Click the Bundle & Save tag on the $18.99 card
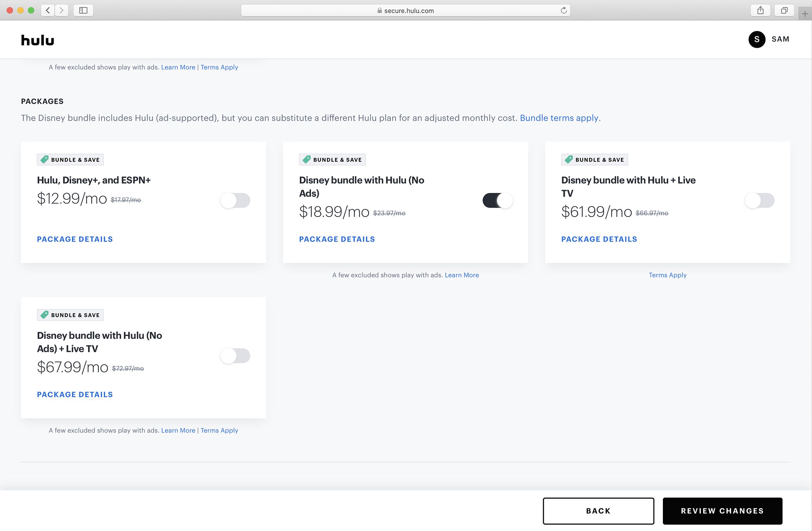Image resolution: width=812 pixels, height=531 pixels. [332, 160]
